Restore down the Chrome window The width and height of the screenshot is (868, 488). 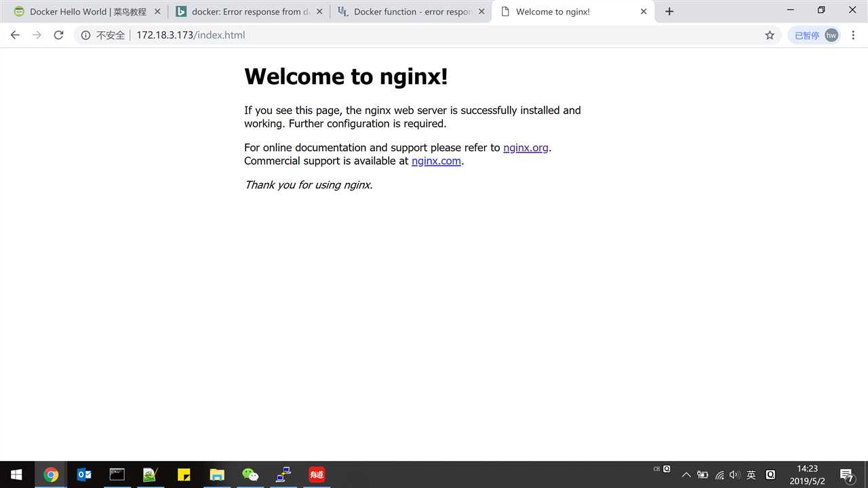821,9
